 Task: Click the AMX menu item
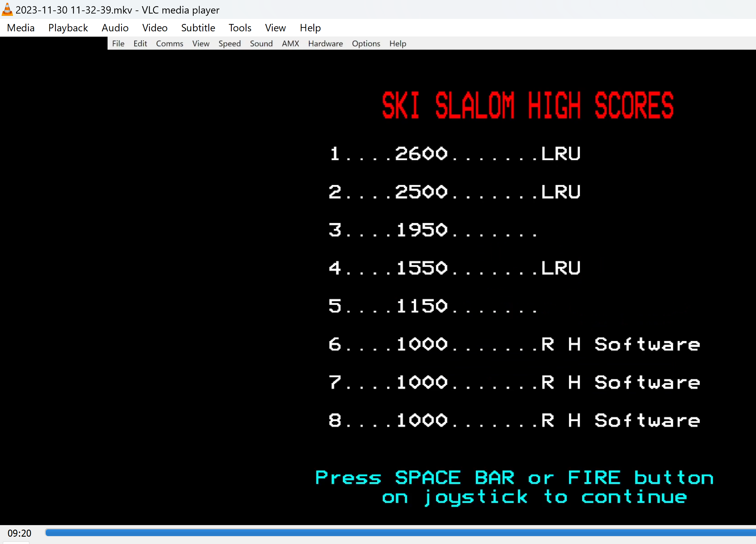[290, 44]
